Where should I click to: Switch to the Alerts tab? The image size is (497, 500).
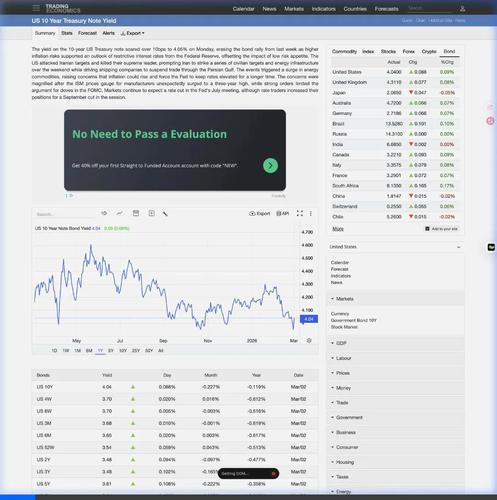tap(108, 33)
